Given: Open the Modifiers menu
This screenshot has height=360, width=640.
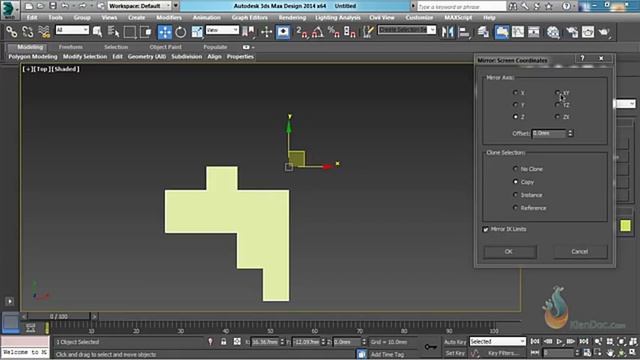Looking at the screenshot, I should (x=169, y=18).
